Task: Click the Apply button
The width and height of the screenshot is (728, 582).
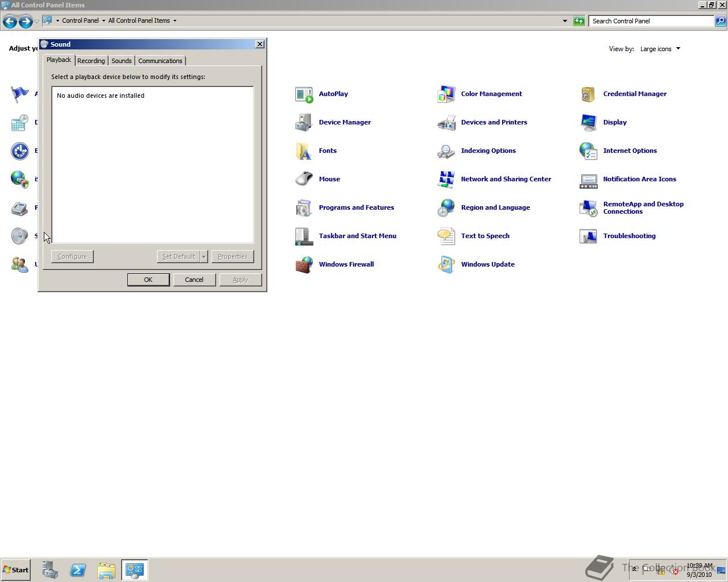Action: 241,280
